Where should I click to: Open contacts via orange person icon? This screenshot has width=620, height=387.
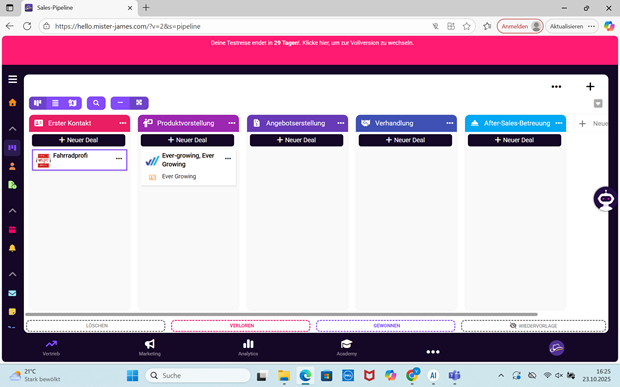(x=12, y=166)
